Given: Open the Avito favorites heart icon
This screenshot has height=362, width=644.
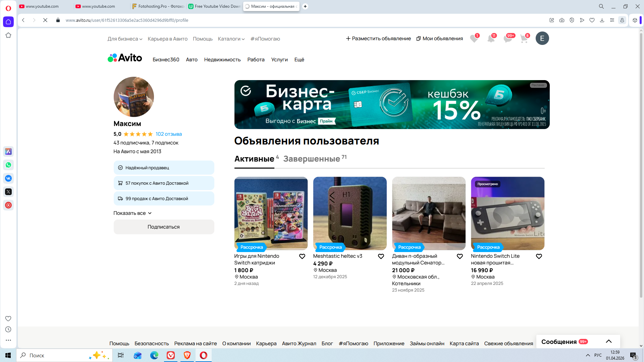Looking at the screenshot, I should tap(474, 39).
